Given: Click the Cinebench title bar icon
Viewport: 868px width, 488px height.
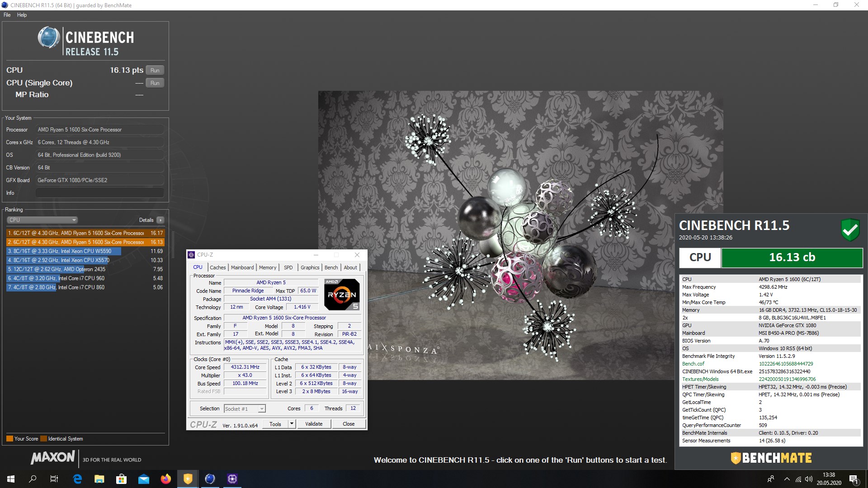Looking at the screenshot, I should 5,5.
